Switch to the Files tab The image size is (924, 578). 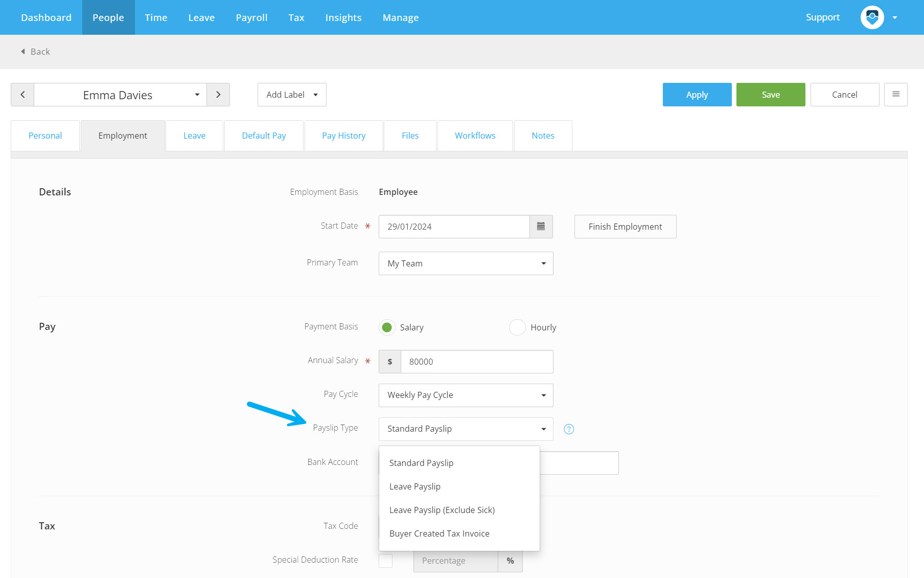coord(410,136)
